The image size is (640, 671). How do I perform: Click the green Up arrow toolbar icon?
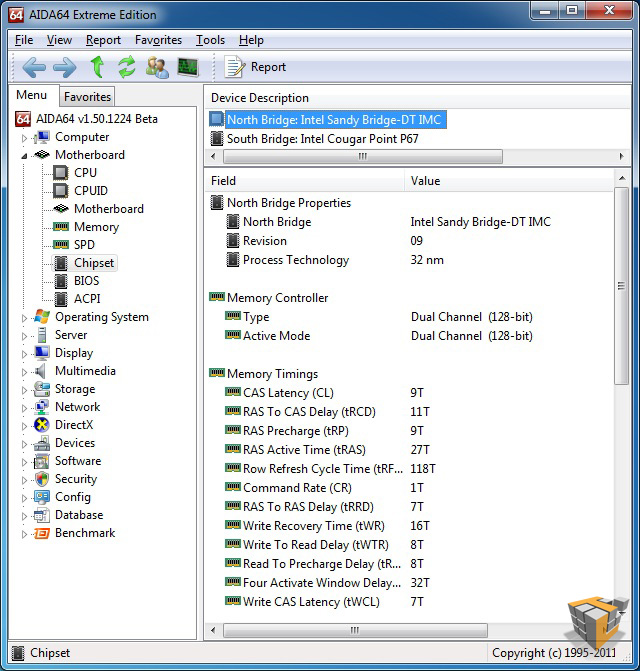tap(98, 67)
